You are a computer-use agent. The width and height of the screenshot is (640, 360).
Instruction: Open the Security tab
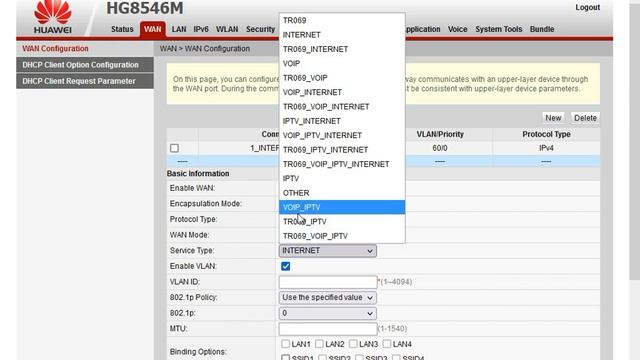pyautogui.click(x=260, y=29)
